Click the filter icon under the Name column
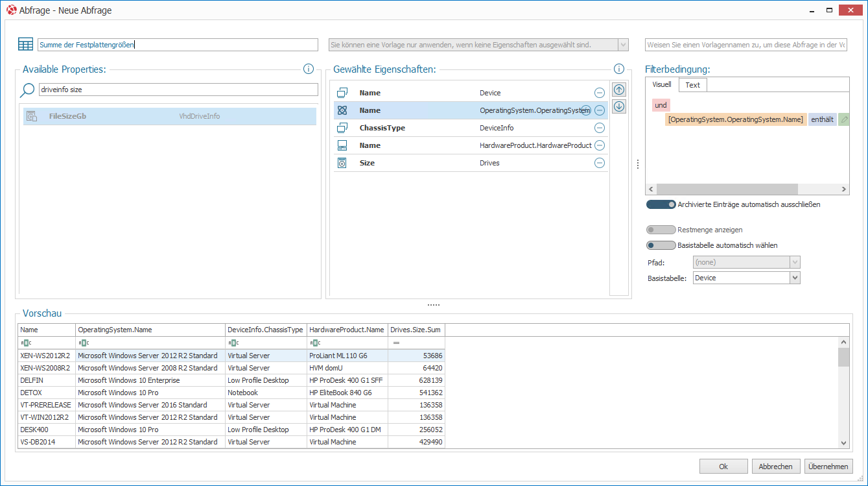Image resolution: width=868 pixels, height=486 pixels. pos(25,343)
